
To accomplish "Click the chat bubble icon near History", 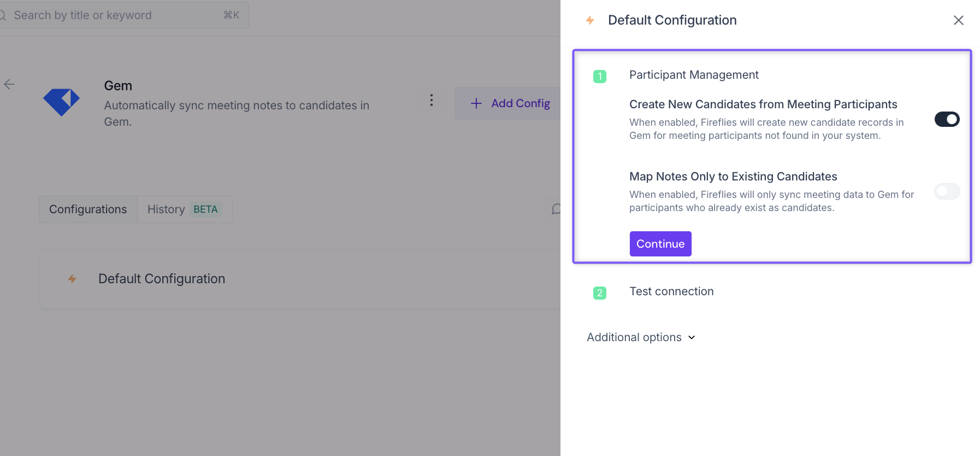I will pos(556,209).
